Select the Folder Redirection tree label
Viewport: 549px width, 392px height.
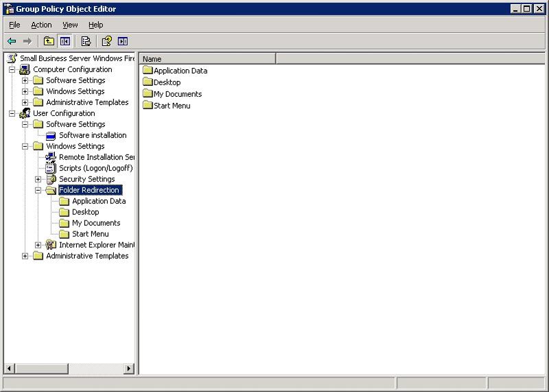(x=91, y=190)
